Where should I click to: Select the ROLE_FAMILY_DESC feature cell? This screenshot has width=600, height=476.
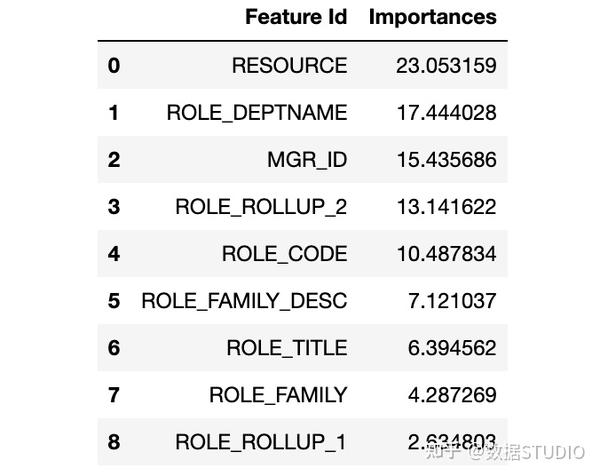click(244, 301)
